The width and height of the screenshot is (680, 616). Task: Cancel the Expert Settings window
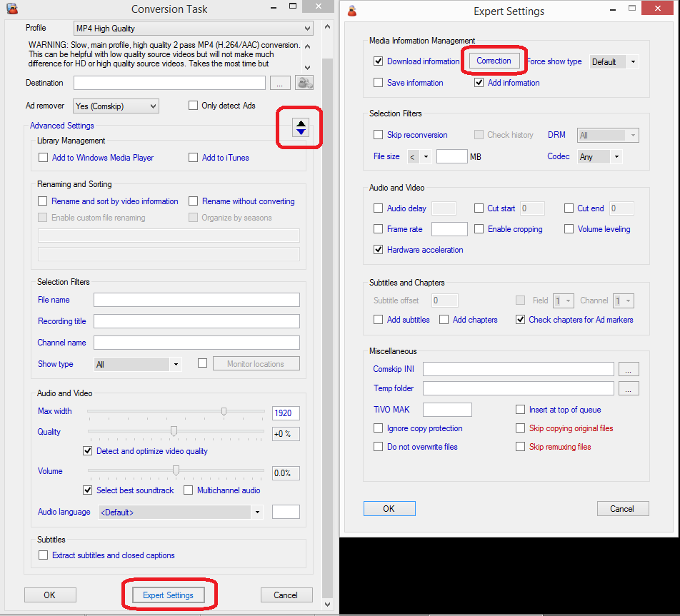[x=622, y=508]
